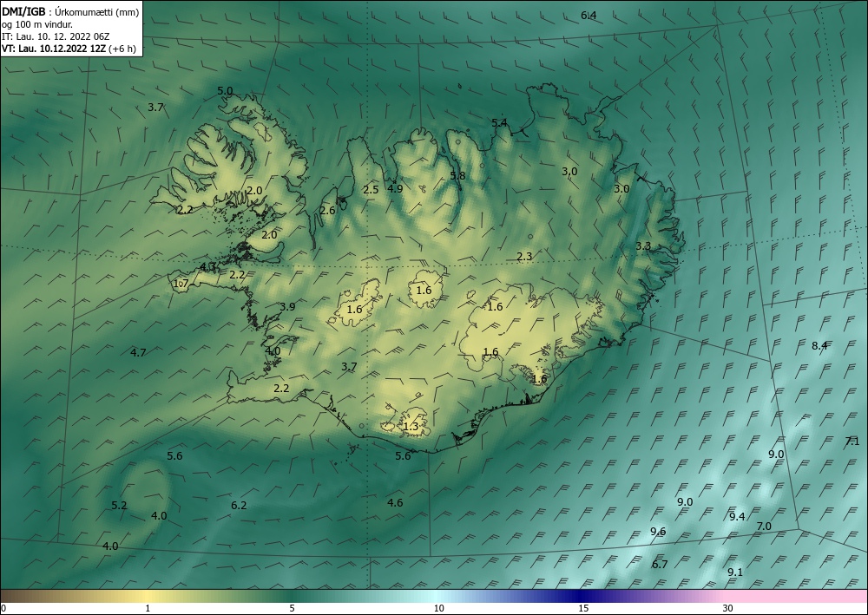Select the 5.8 map value

point(457,175)
